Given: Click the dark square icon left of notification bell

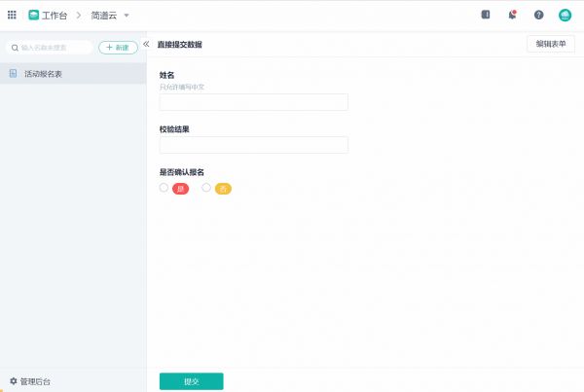Looking at the screenshot, I should (x=486, y=15).
